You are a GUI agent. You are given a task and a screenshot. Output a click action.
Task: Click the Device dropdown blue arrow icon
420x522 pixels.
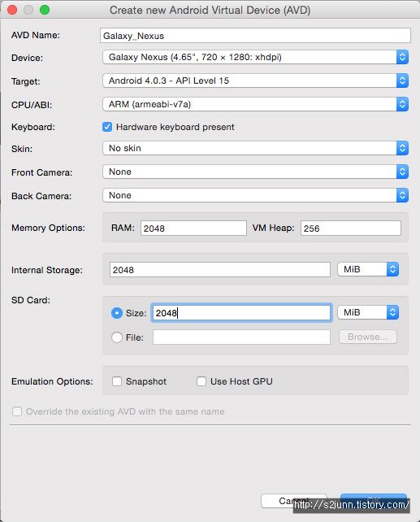click(x=402, y=57)
